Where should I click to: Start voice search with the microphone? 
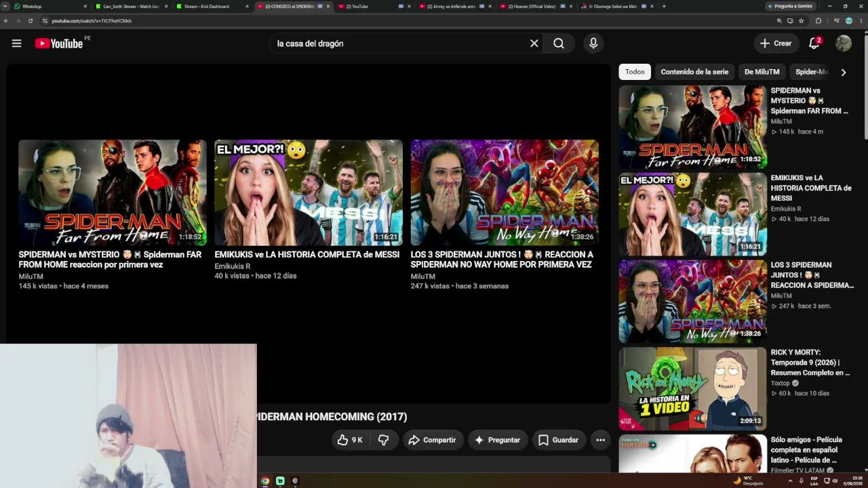click(593, 43)
